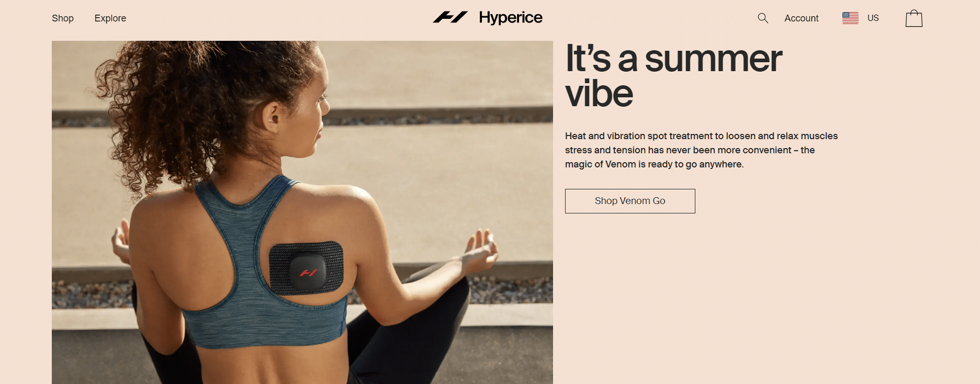
Task: Click the Hyperice slash logo mark
Action: tap(450, 17)
